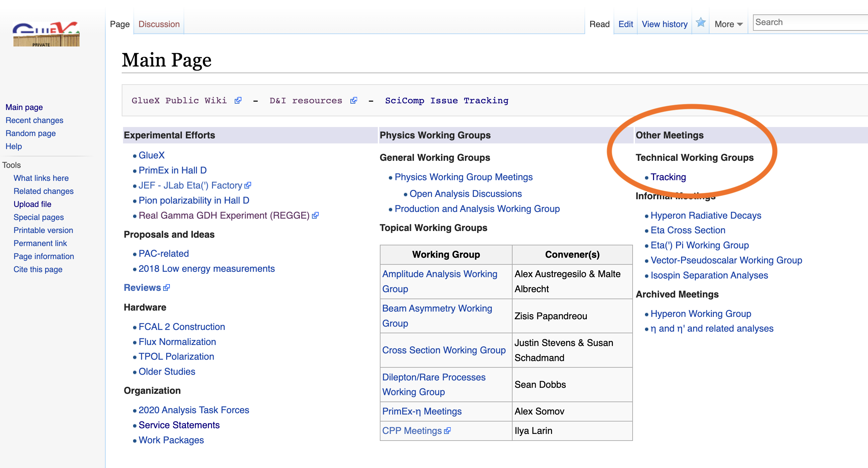The image size is (868, 468).
Task: Click external link icon after D&I resources
Action: pyautogui.click(x=353, y=101)
